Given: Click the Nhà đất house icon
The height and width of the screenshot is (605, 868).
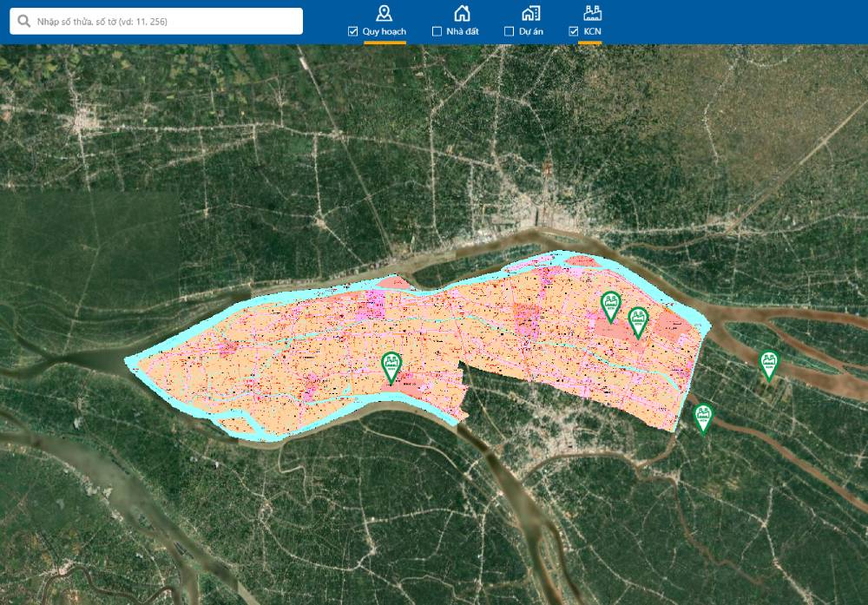Looking at the screenshot, I should click(x=463, y=12).
